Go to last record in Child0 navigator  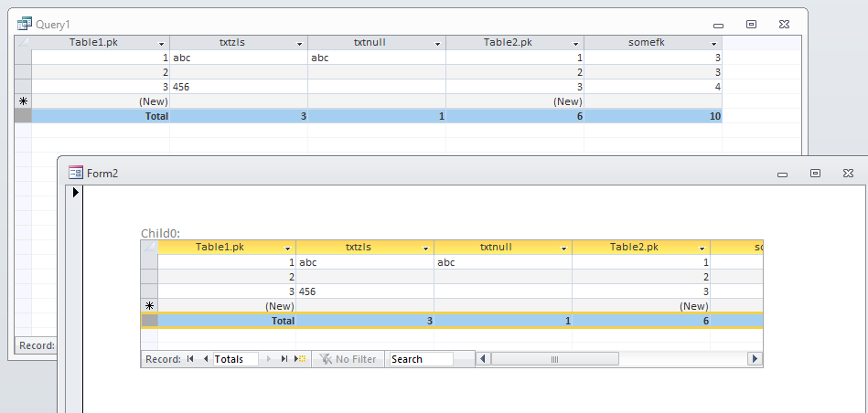(x=284, y=359)
